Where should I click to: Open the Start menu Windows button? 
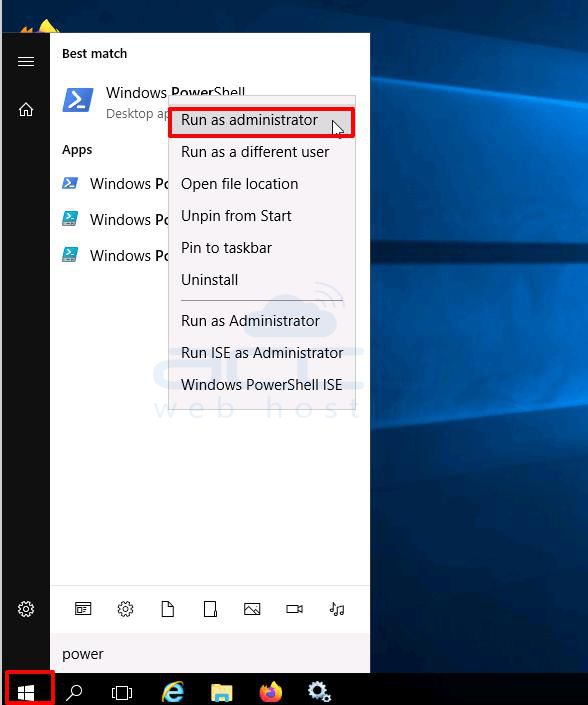tap(26, 692)
